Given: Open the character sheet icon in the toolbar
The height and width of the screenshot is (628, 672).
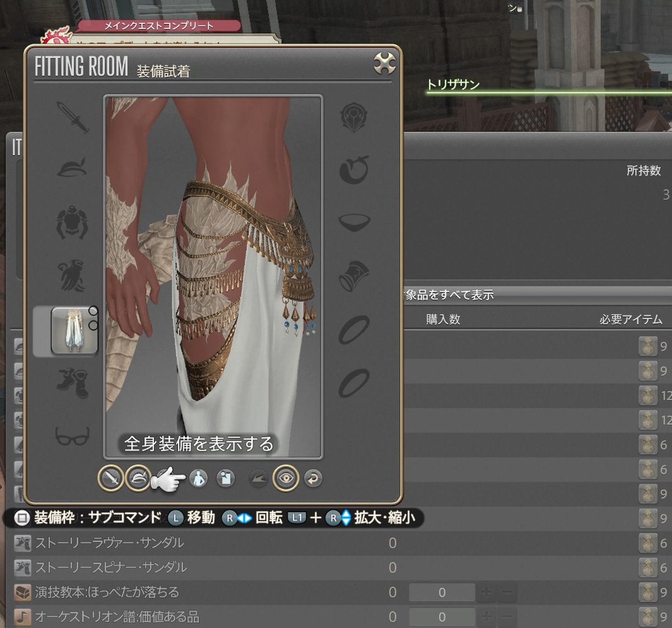Looking at the screenshot, I should (226, 479).
